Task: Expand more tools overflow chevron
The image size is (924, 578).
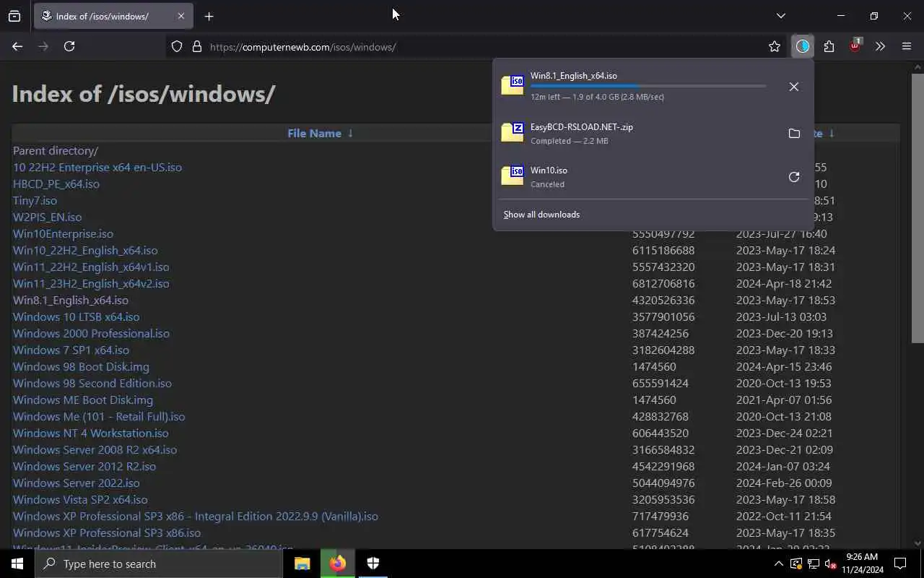Action: 880,46
